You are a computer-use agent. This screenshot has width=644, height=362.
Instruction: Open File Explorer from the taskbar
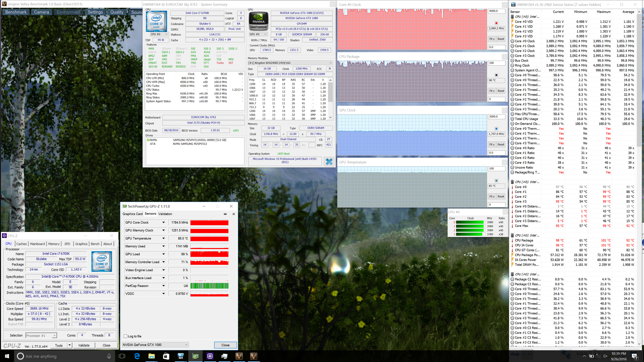[x=151, y=356]
